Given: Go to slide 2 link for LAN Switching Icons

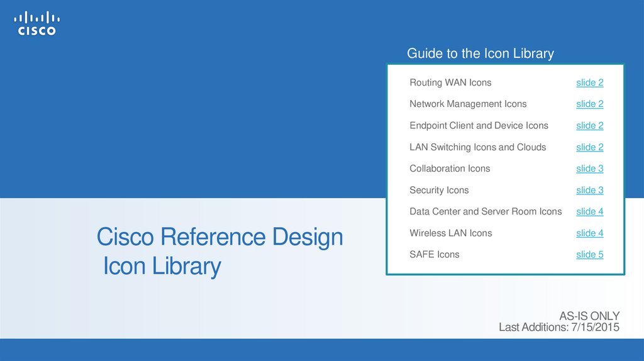Looking at the screenshot, I should tap(589, 147).
